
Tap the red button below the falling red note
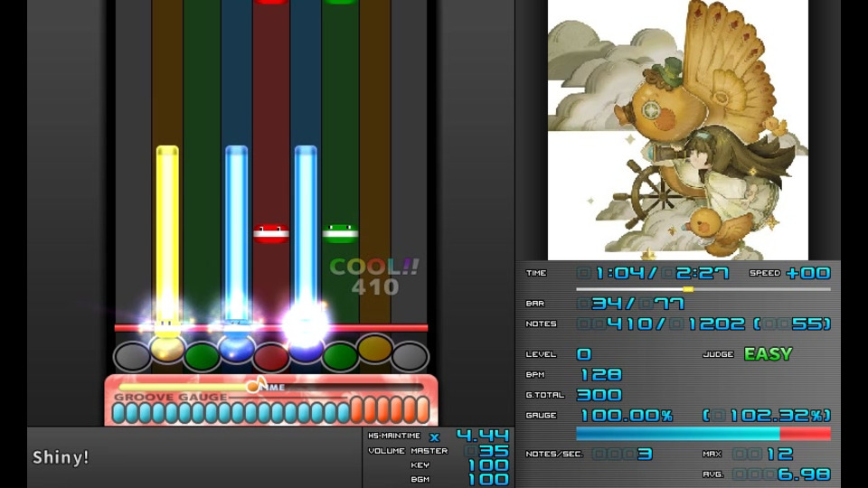pyautogui.click(x=270, y=357)
